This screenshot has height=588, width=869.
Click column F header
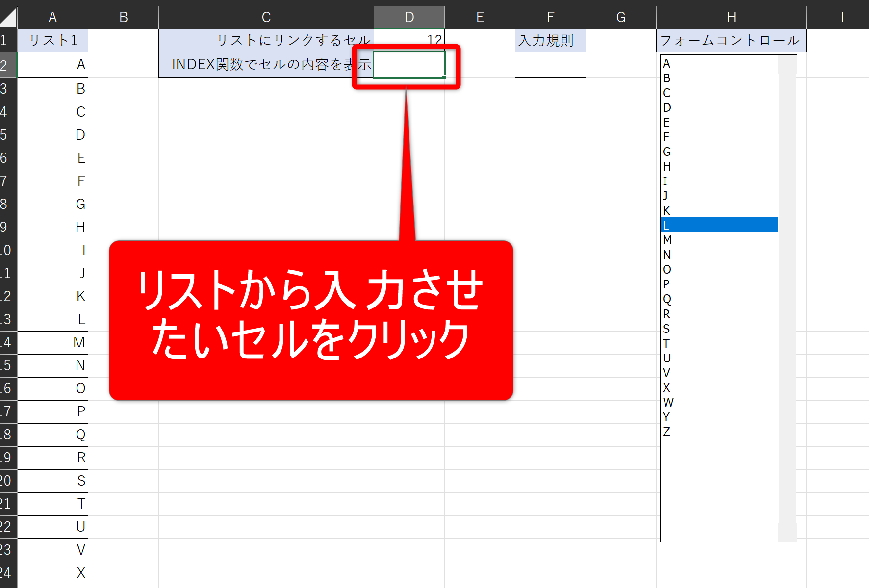(550, 18)
